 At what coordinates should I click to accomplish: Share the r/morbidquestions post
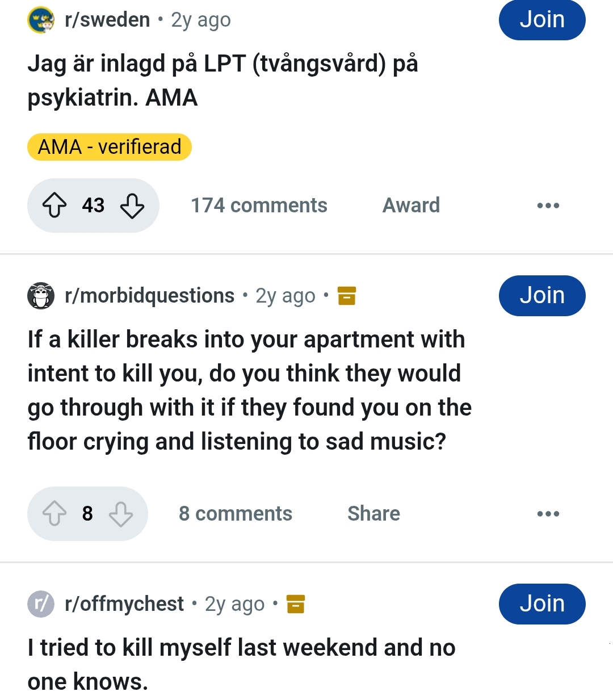click(374, 514)
